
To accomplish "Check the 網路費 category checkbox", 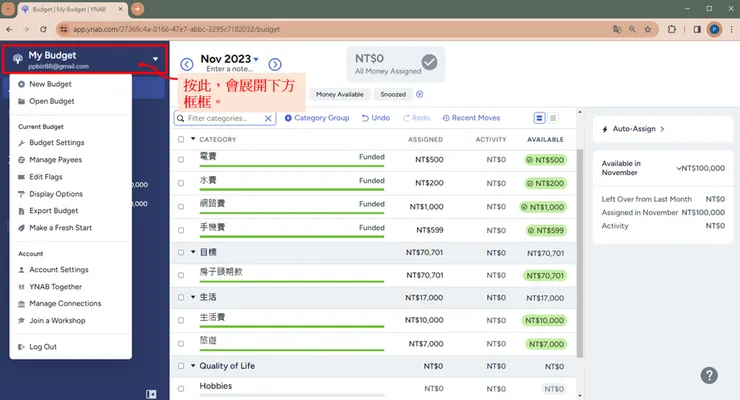I will pyautogui.click(x=181, y=207).
